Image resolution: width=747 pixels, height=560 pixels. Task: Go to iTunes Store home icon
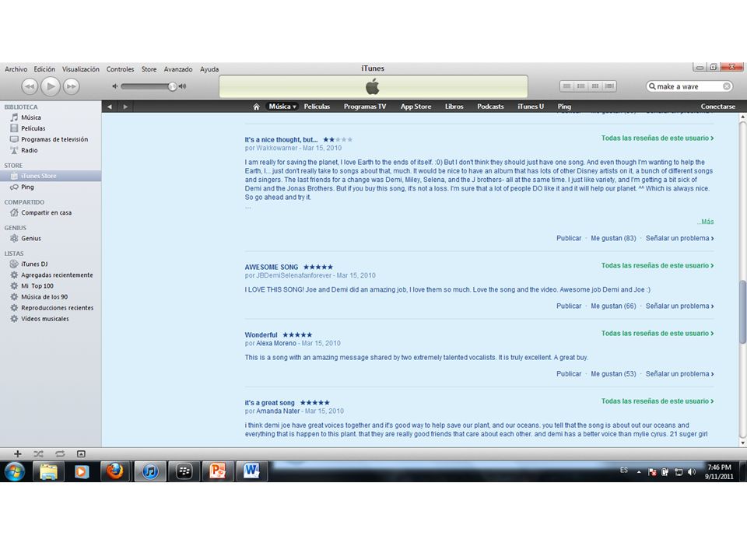(x=256, y=107)
